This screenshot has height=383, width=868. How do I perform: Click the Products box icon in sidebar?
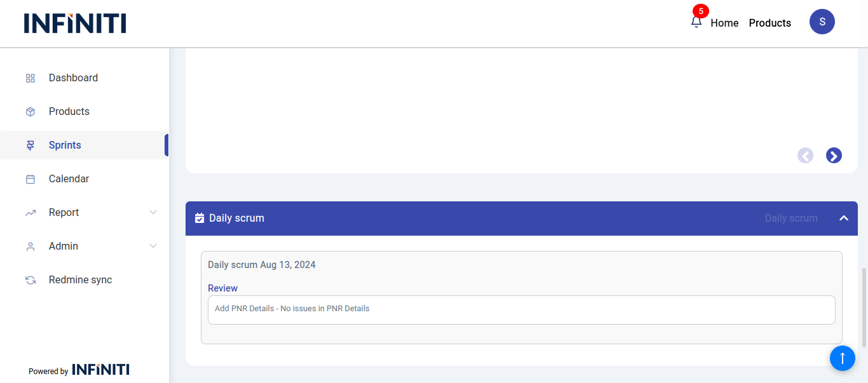[31, 112]
